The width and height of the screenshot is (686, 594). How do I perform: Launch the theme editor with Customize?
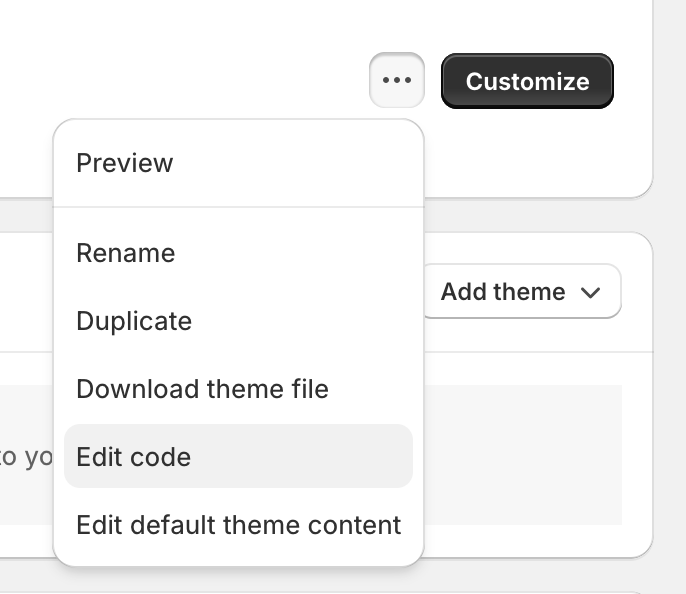[527, 81]
